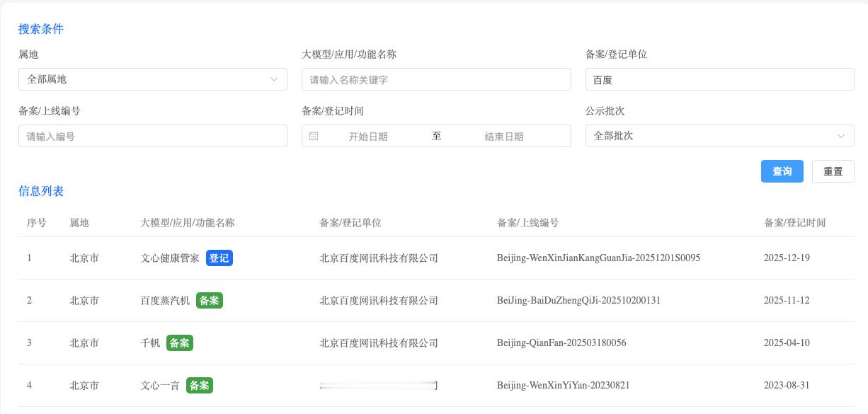Click 北京百度网讯科技有限公司 in the 百度蒸汽机 row

tap(379, 301)
